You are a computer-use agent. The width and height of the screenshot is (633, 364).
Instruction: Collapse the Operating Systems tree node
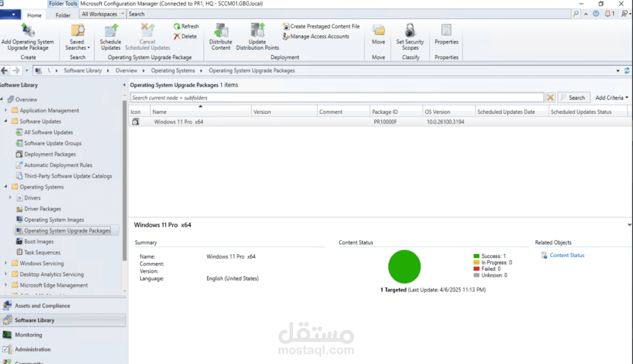6,187
